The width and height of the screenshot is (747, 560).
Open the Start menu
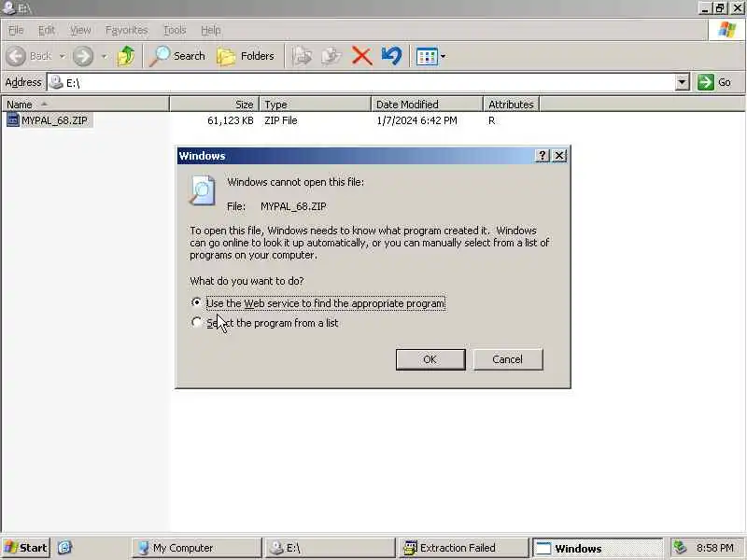tap(26, 548)
